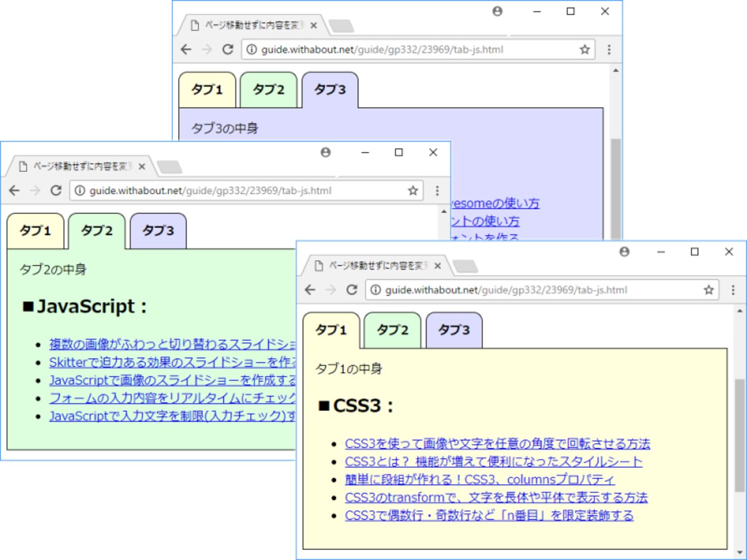Click the ■CSS3： heading text
This screenshot has height=560, width=747.
coord(356,406)
